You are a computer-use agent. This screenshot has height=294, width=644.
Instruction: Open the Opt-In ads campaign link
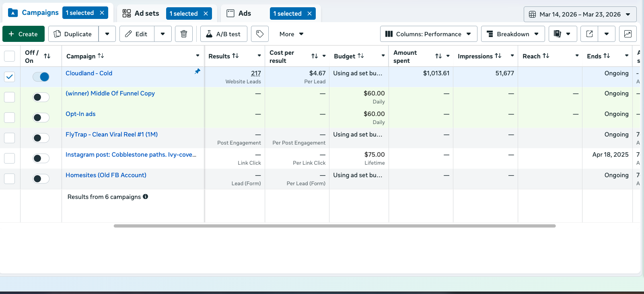(x=80, y=114)
